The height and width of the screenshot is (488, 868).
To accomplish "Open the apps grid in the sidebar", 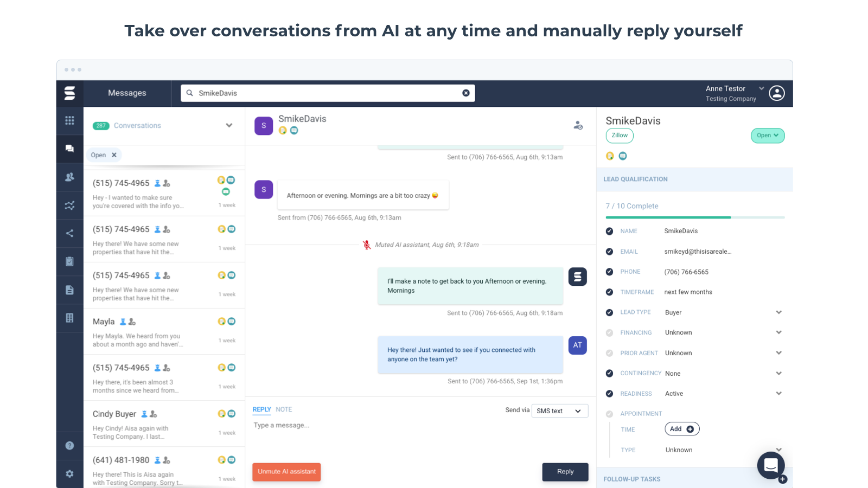I will [69, 120].
